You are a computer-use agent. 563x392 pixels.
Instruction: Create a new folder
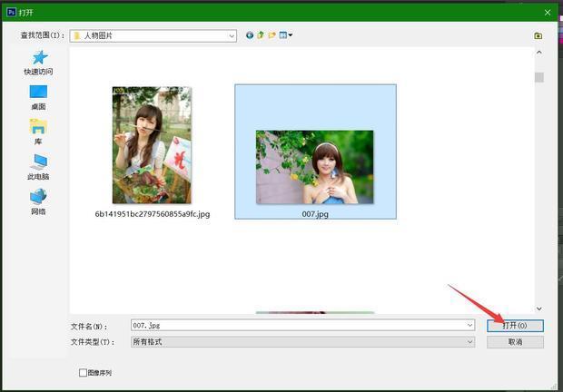pyautogui.click(x=272, y=35)
